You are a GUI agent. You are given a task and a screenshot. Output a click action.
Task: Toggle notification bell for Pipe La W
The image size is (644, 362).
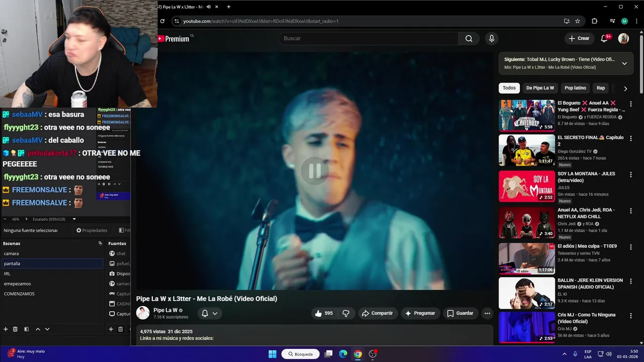point(209,313)
